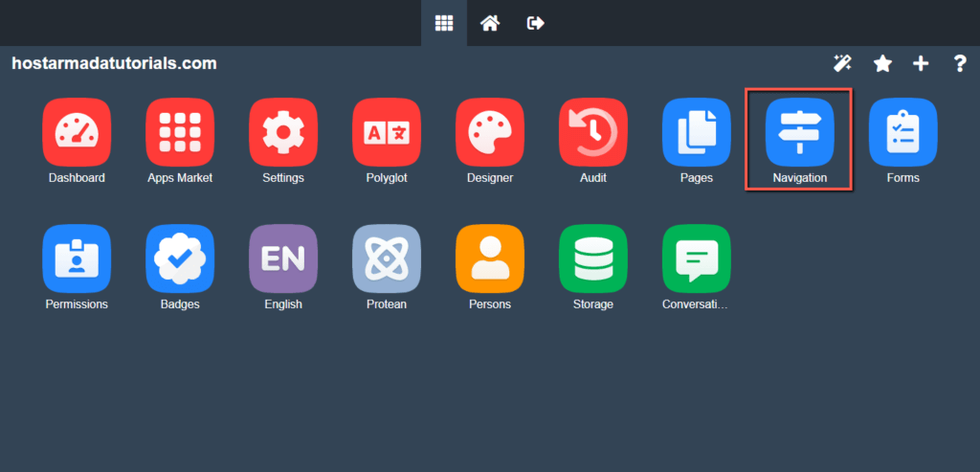Launch the Protean atom app
The image size is (980, 472).
coord(387,258)
